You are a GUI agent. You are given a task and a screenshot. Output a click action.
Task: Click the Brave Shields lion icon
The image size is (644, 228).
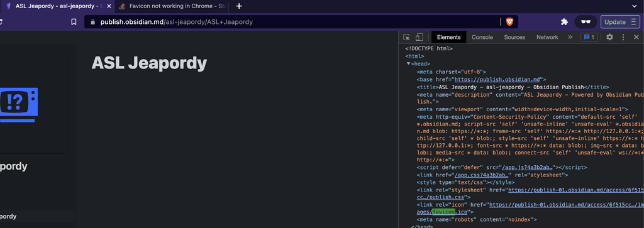point(509,22)
